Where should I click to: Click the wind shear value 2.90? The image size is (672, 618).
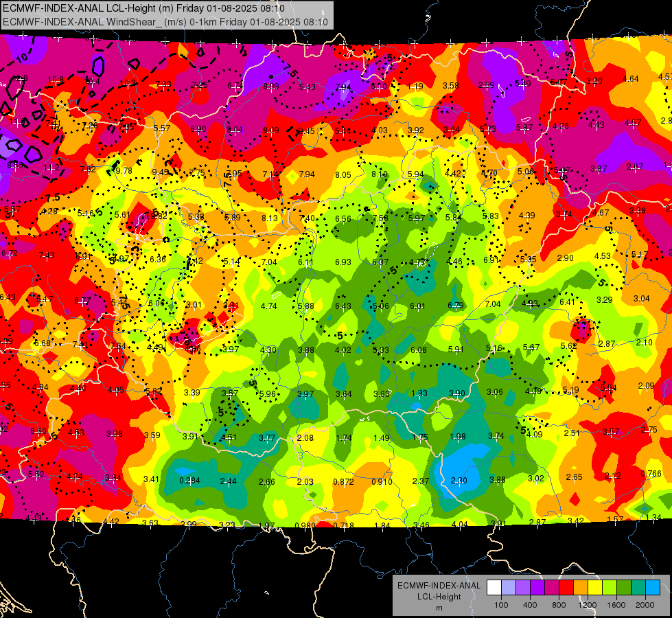pos(566,257)
